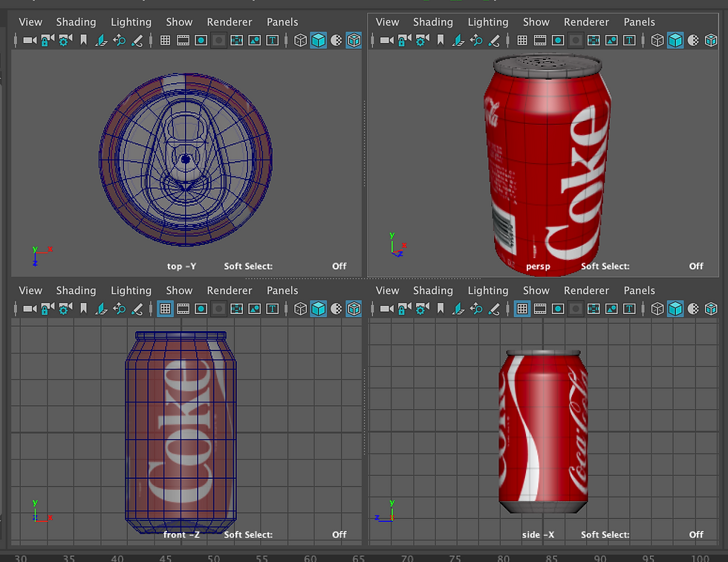Image resolution: width=728 pixels, height=562 pixels.
Task: Click the wireframe can top in top viewport
Action: pos(185,159)
